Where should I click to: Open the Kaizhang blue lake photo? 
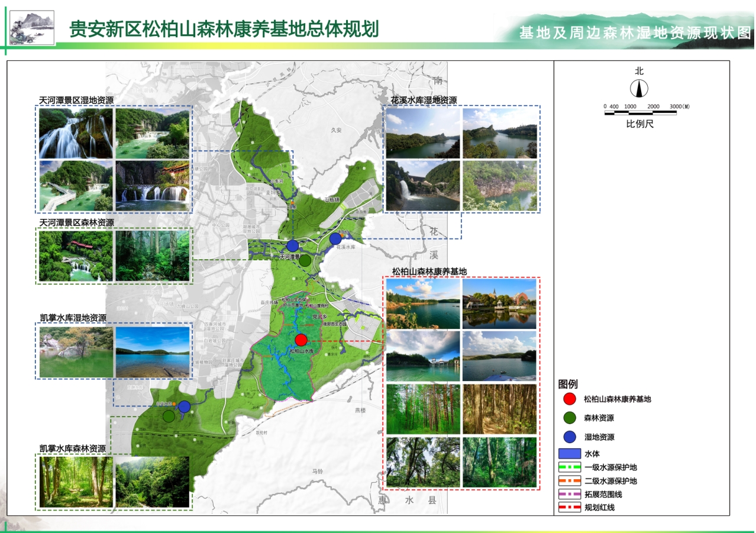[153, 352]
